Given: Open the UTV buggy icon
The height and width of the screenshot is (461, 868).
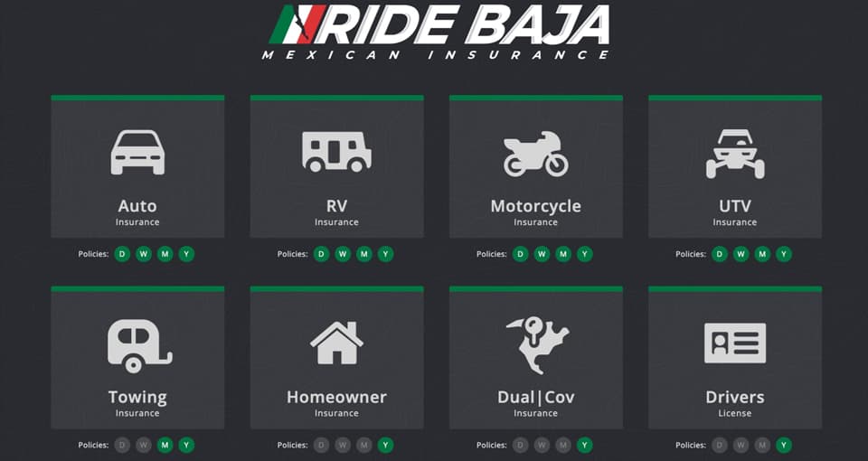Looking at the screenshot, I should [x=734, y=154].
